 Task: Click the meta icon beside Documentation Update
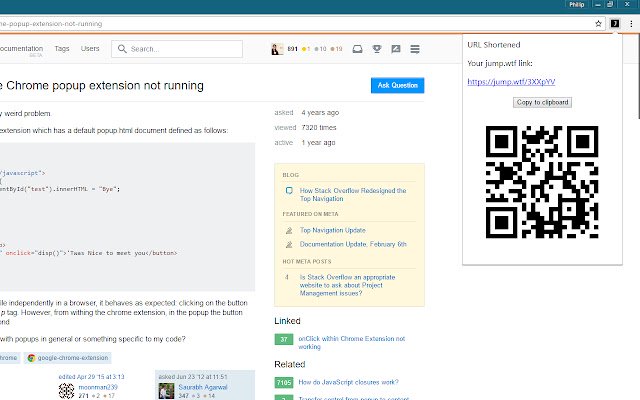[x=289, y=244]
